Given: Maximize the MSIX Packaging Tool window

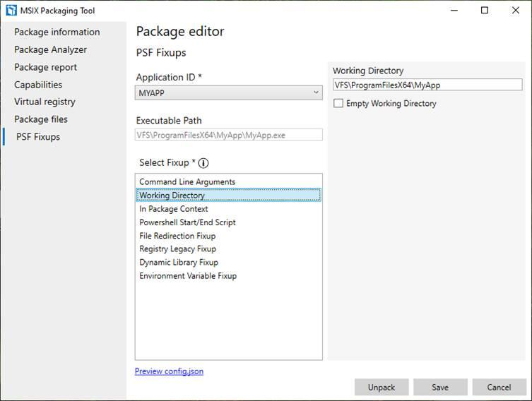Looking at the screenshot, I should [x=485, y=11].
